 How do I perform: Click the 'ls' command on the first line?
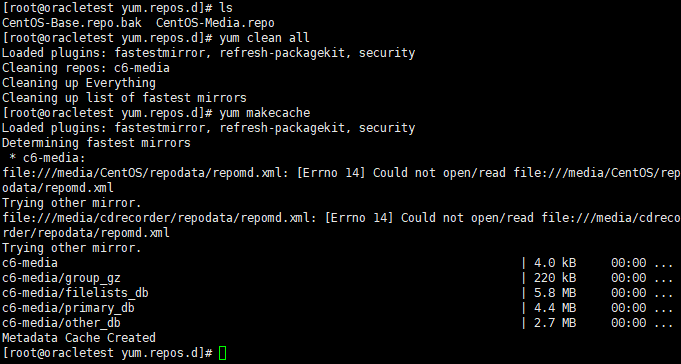226,8
